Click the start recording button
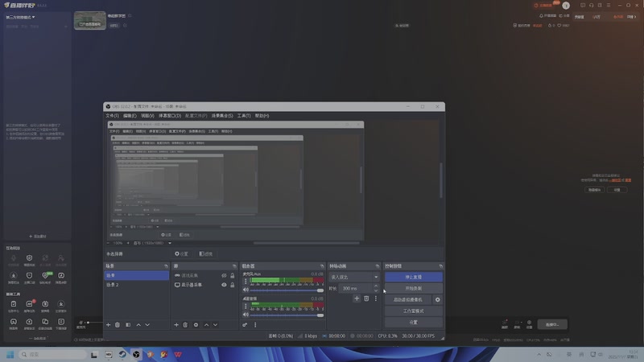The height and width of the screenshot is (362, 644). 414,288
